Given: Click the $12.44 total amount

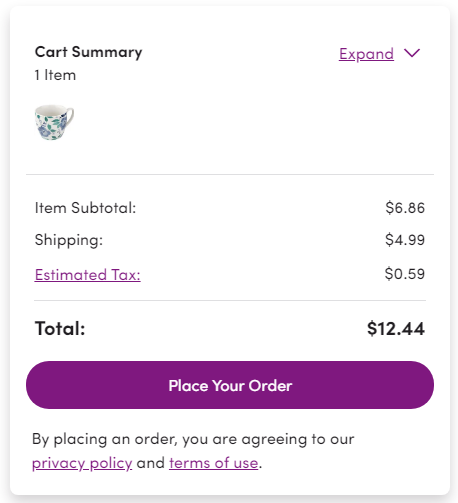Looking at the screenshot, I should pos(396,328).
